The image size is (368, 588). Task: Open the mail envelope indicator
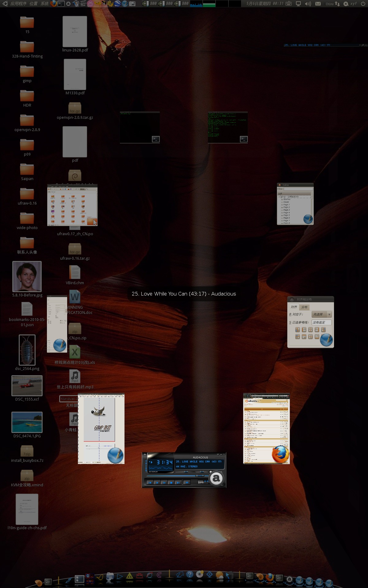318,4
